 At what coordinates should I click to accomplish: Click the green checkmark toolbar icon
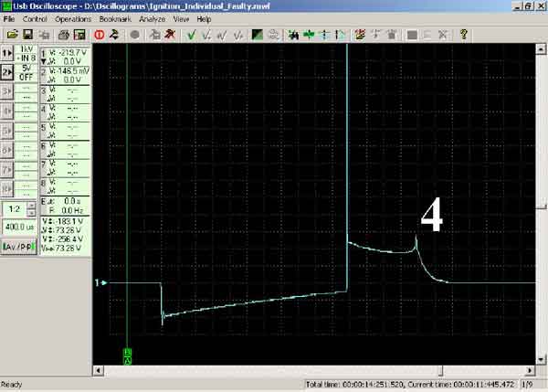coord(191,35)
